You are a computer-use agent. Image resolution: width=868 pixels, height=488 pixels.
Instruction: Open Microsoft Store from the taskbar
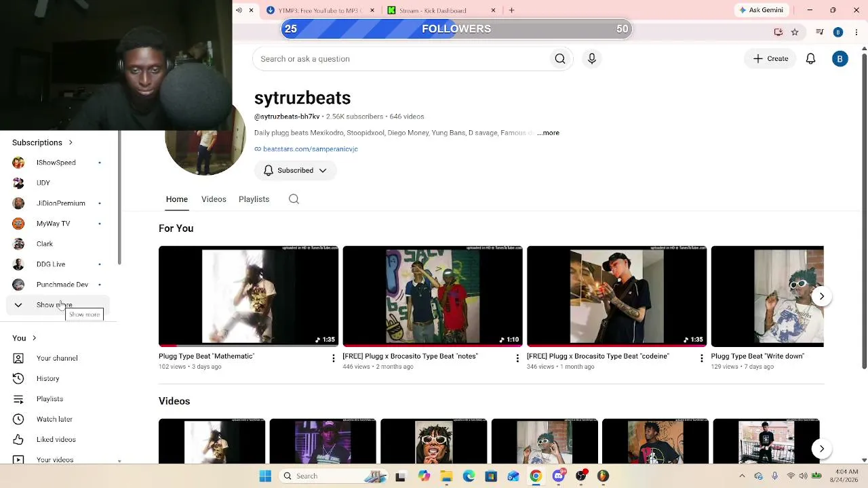tap(491, 476)
